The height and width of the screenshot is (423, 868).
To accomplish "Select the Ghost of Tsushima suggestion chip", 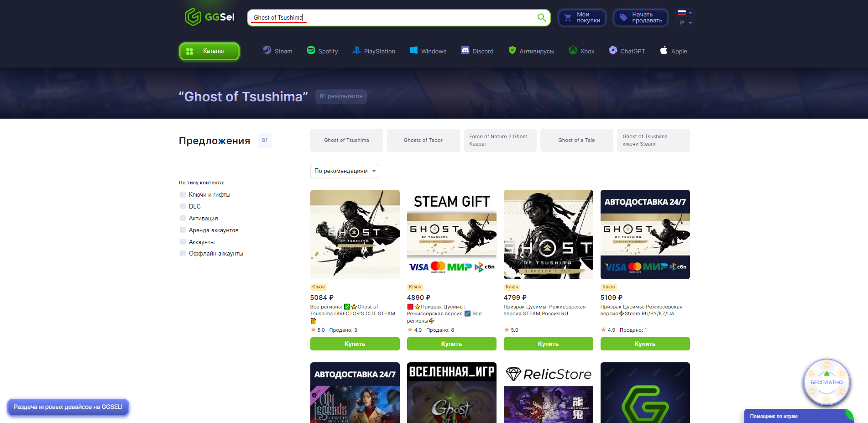I will [x=347, y=140].
